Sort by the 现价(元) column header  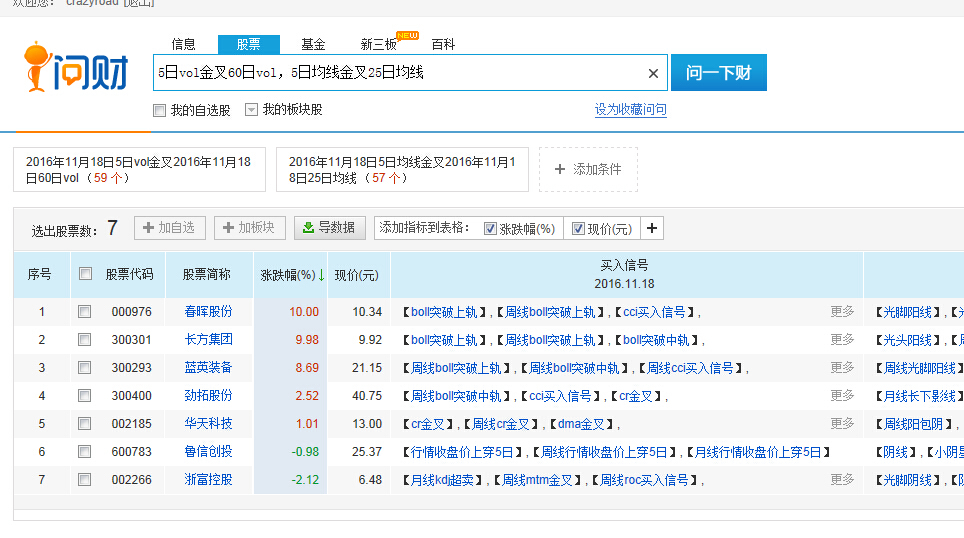point(357,275)
